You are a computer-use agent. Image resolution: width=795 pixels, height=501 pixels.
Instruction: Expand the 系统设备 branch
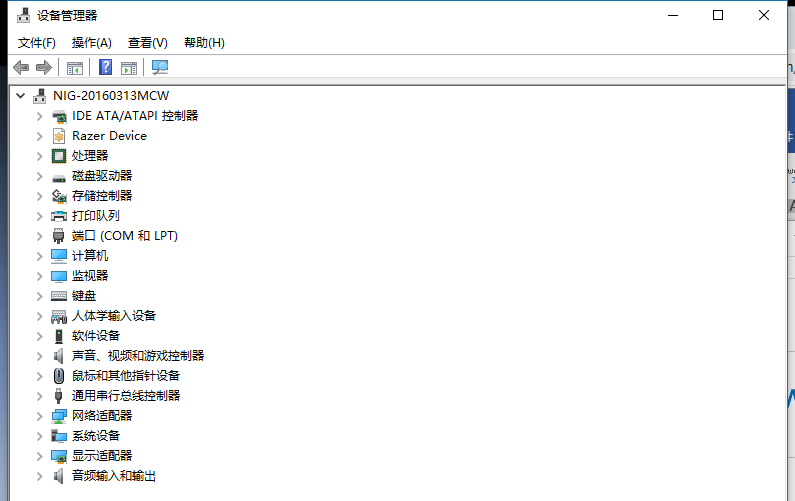tap(40, 436)
